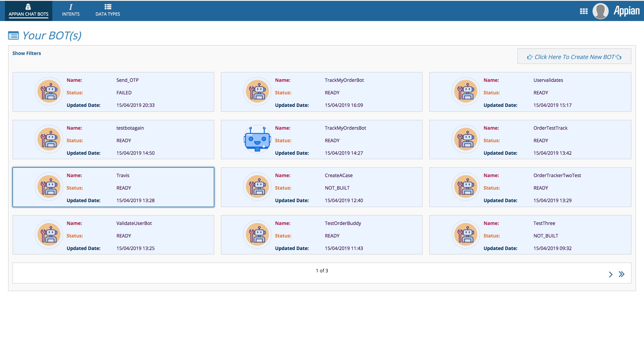Image resolution: width=644 pixels, height=356 pixels.
Task: Click the Uservalidates bot avatar icon
Action: click(466, 91)
